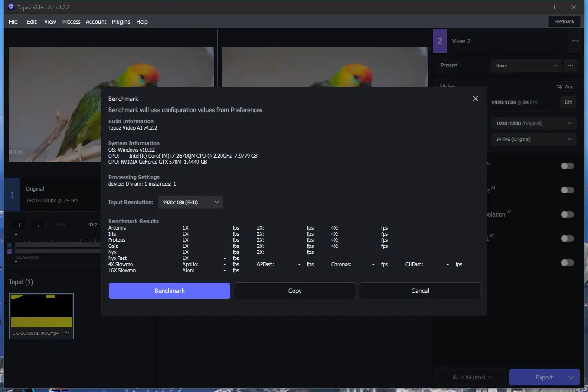This screenshot has height=392, width=588.
Task: Click the trim end bracket ] button
Action: [x=38, y=225]
